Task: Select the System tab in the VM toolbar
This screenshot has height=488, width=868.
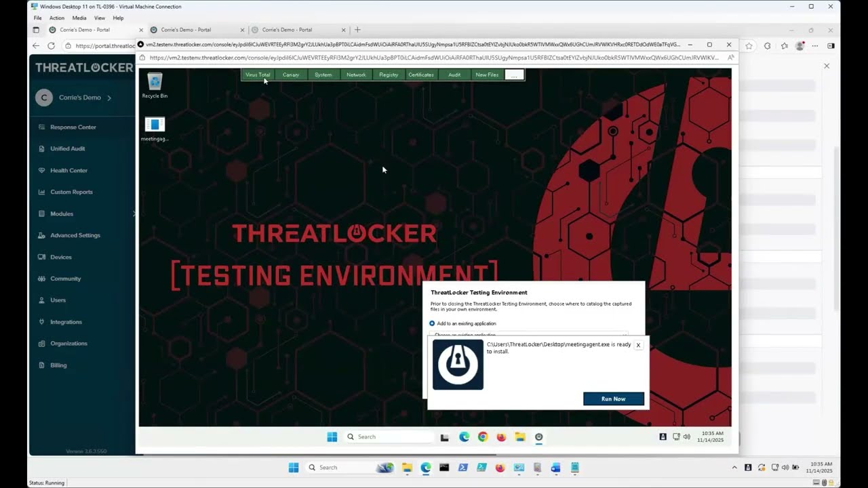Action: 323,75
